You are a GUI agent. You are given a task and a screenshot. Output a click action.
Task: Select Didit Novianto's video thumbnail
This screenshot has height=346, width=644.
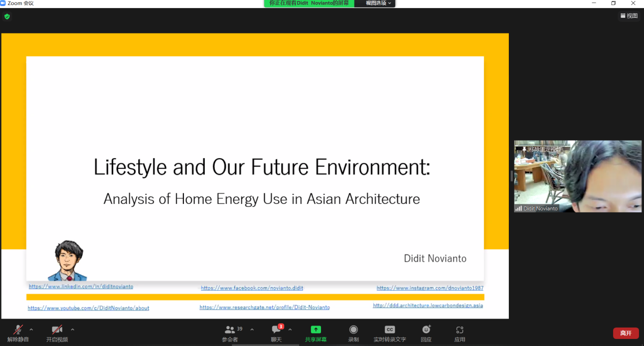pos(578,177)
